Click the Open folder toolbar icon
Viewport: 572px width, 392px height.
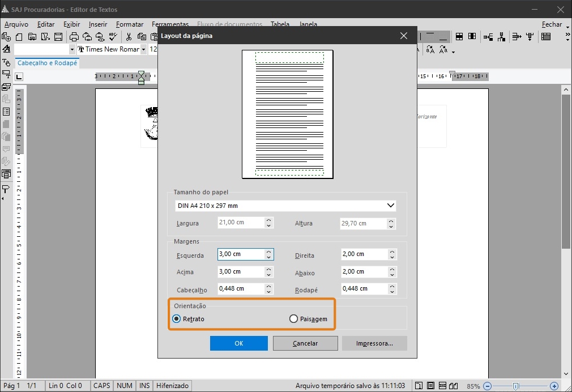tap(32, 37)
